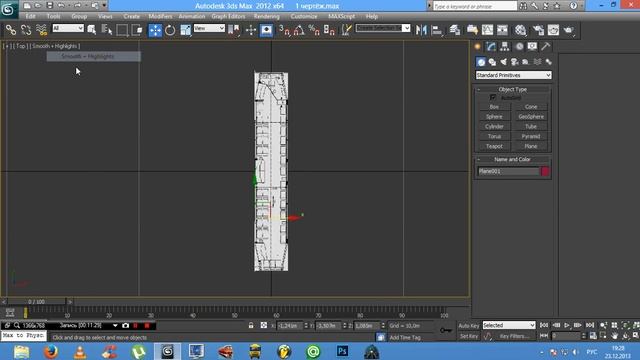Image resolution: width=640 pixels, height=360 pixels.
Task: Toggle the AutoGrid checkbox
Action: [x=493, y=98]
